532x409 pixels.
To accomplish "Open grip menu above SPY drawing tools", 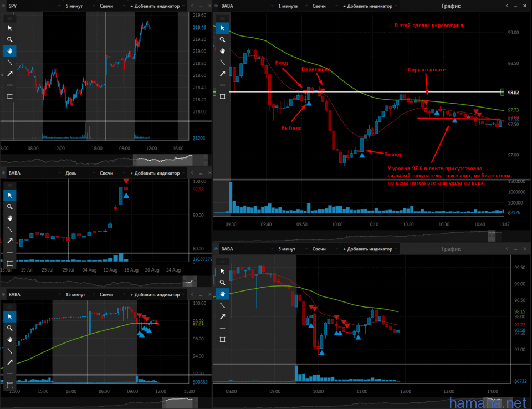I will tap(10, 18).
